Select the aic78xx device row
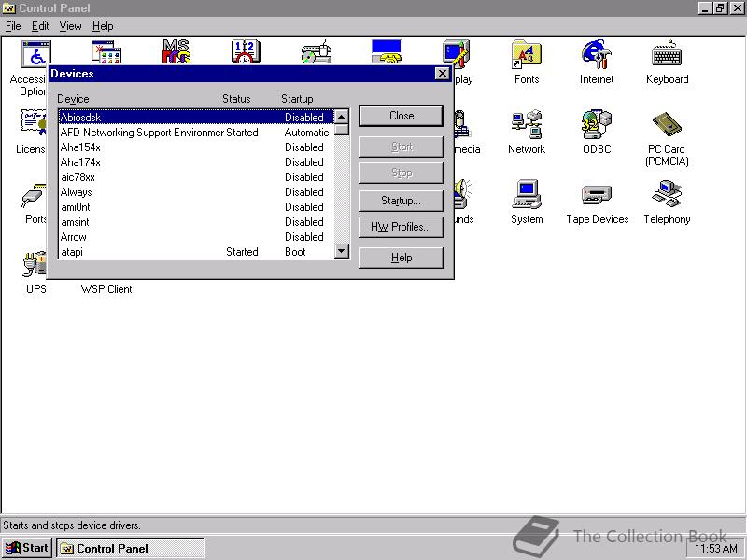 point(196,177)
